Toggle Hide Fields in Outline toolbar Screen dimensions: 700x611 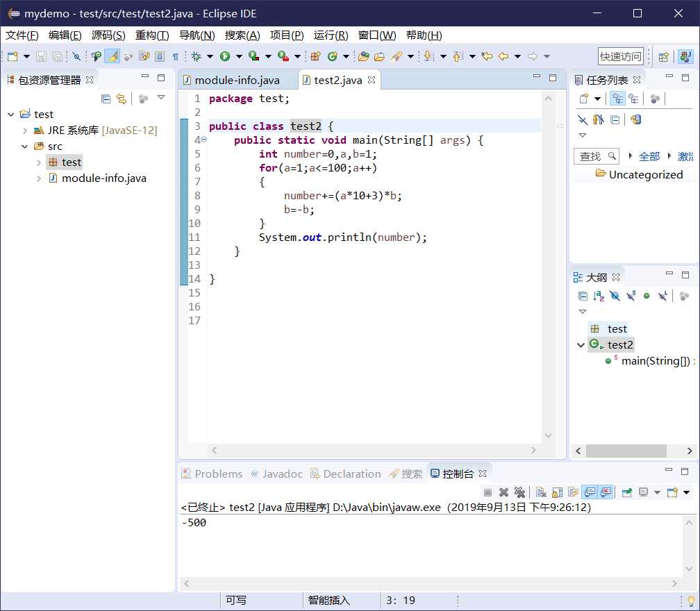point(615,296)
